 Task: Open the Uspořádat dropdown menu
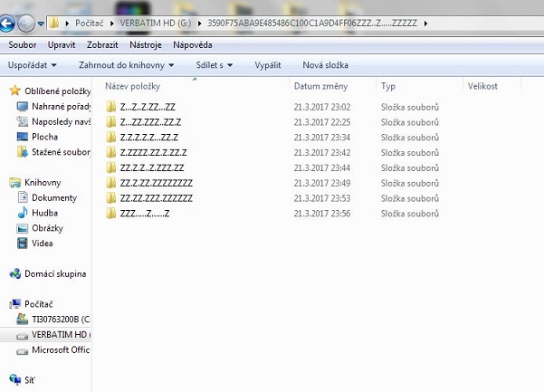tap(32, 65)
